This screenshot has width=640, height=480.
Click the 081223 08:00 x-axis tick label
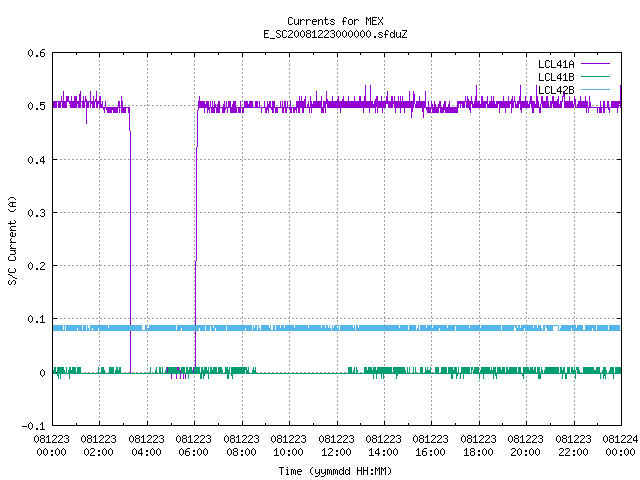(x=242, y=445)
